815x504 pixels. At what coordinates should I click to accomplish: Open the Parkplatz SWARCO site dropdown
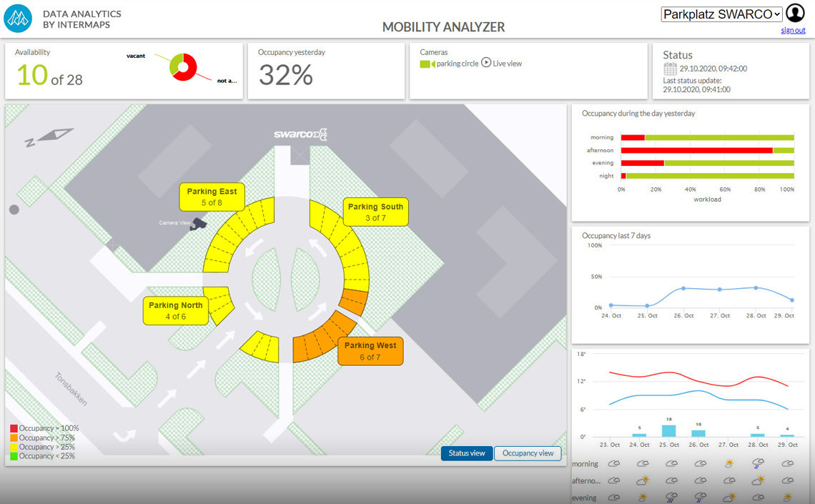(x=721, y=14)
